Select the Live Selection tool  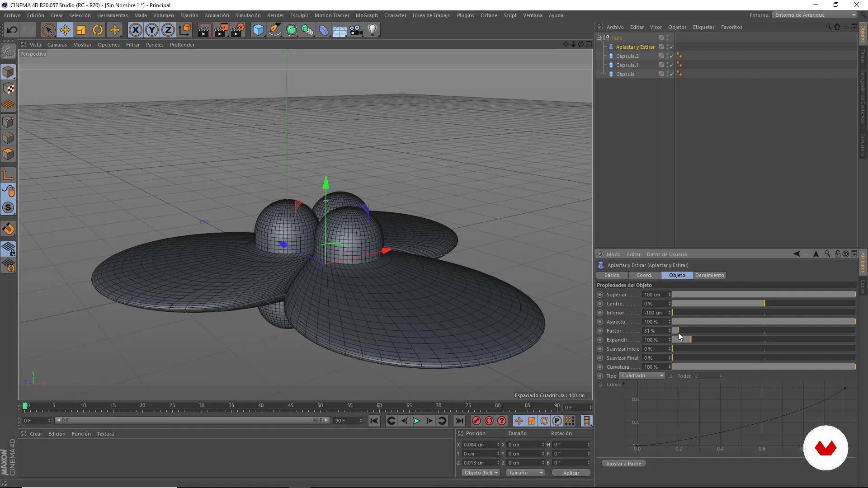[48, 30]
